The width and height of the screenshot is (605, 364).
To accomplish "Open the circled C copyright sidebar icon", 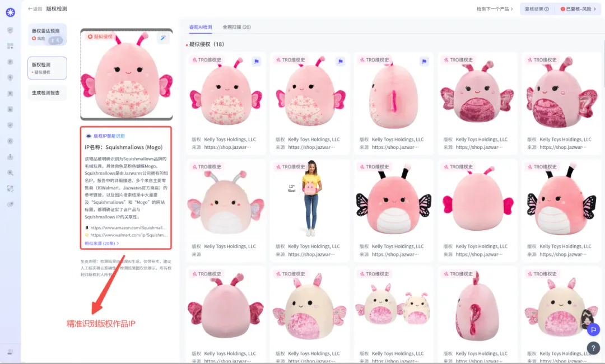I will click(x=11, y=141).
